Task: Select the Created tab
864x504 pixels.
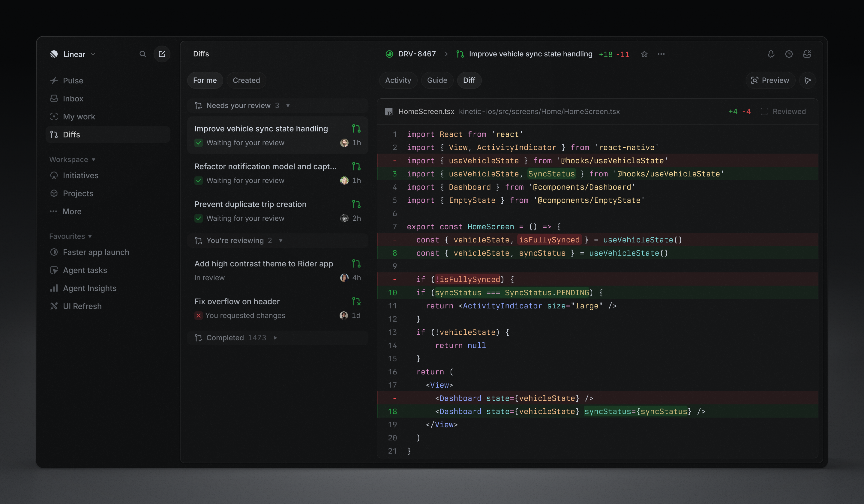Action: [x=246, y=80]
